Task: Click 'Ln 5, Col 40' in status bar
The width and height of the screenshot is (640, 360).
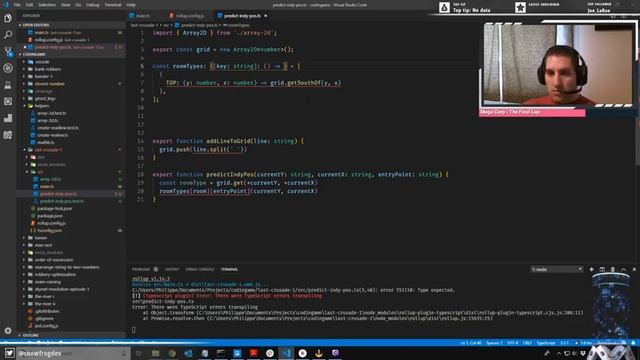Action: click(471, 343)
